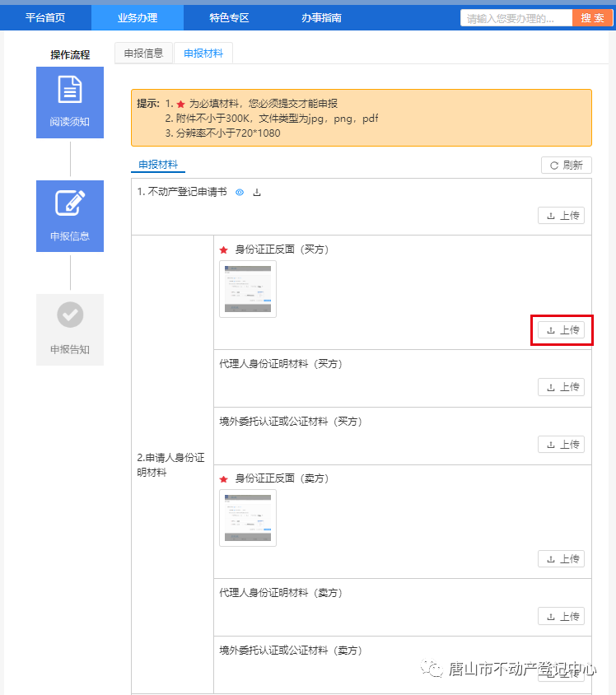Switch to the 申报信息 tab
The width and height of the screenshot is (616, 695).
143,54
